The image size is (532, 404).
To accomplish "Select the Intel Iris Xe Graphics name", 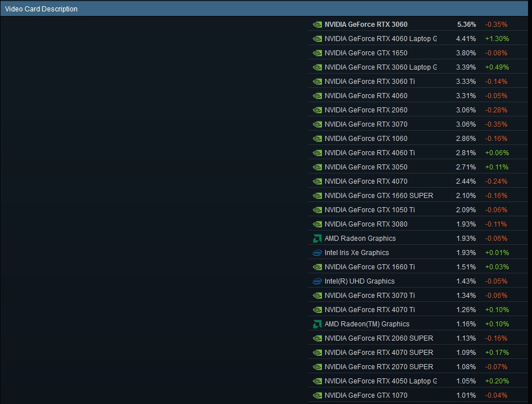I will pyautogui.click(x=357, y=253).
